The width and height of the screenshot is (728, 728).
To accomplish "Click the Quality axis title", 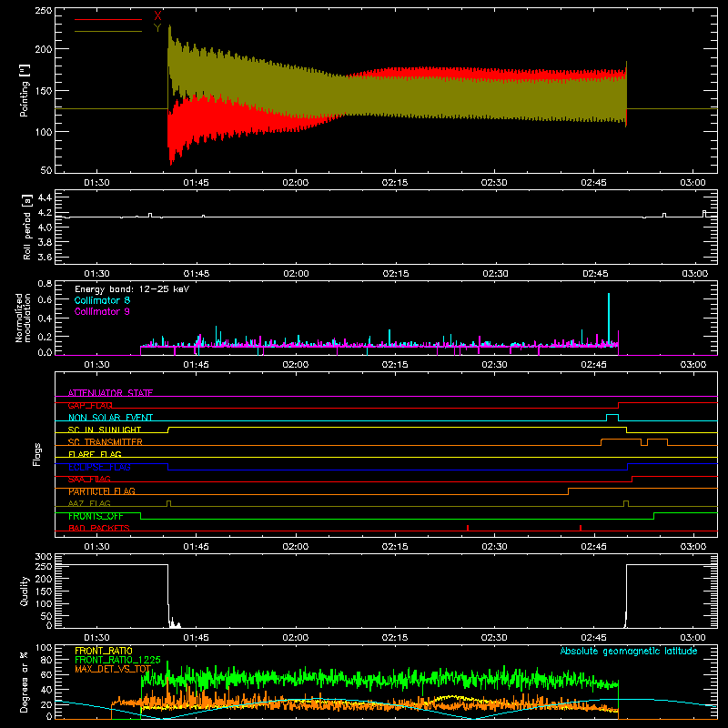I will [x=25, y=591].
